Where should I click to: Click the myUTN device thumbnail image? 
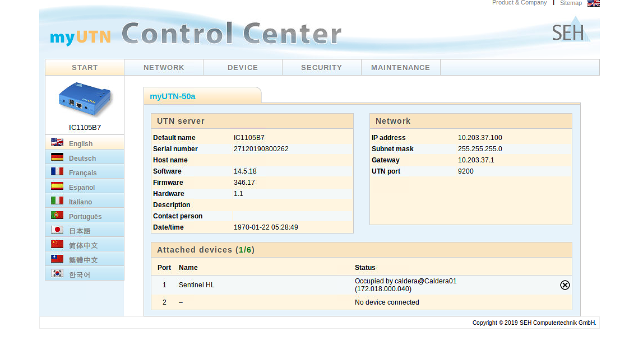tap(85, 100)
